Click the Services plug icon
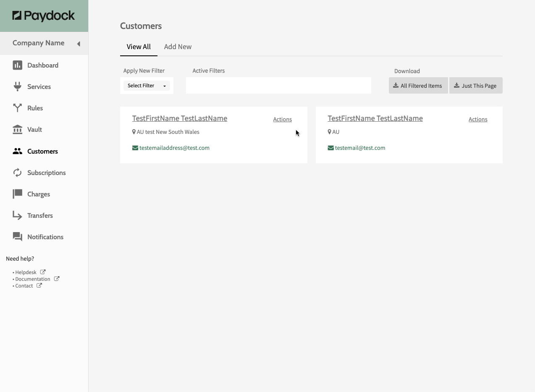 [17, 86]
